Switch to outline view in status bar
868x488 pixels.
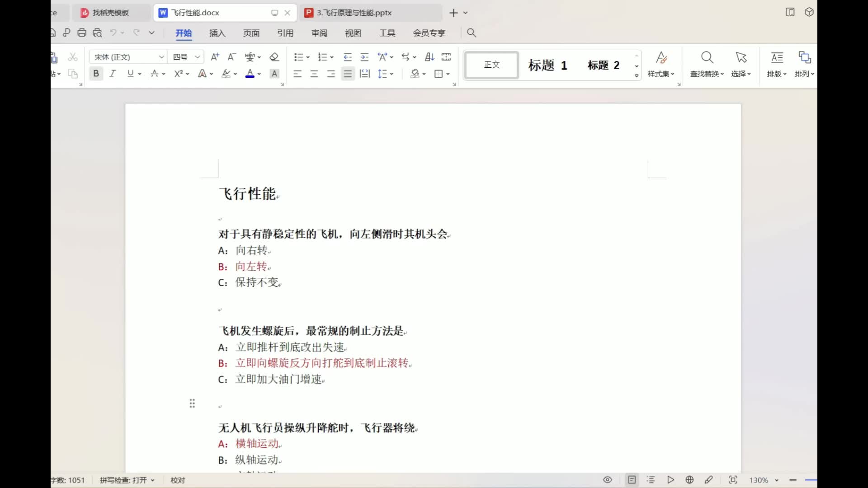651,480
